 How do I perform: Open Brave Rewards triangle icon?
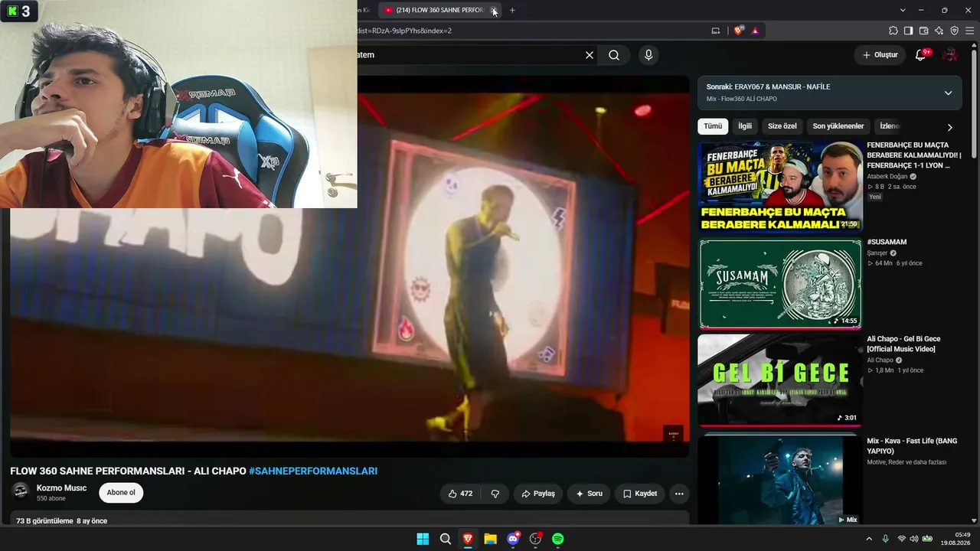pyautogui.click(x=755, y=31)
